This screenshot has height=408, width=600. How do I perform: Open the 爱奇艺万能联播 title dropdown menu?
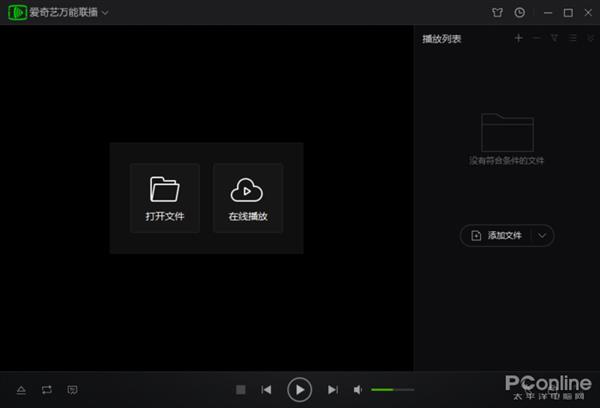(x=105, y=13)
